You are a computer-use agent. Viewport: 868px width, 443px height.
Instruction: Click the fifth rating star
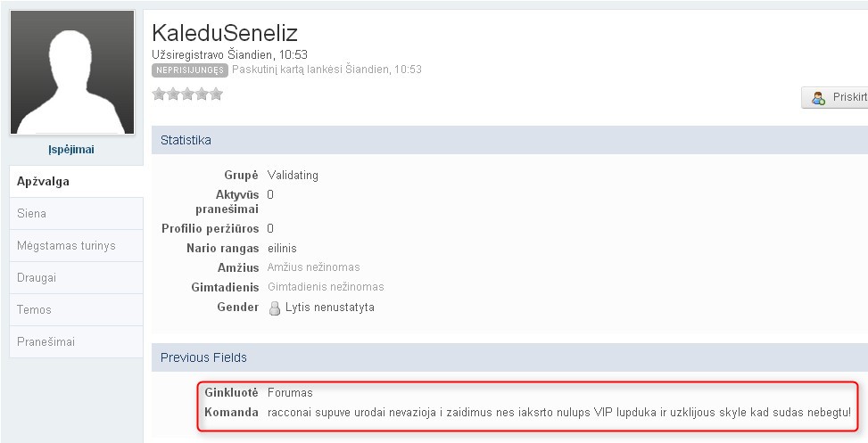[x=215, y=94]
